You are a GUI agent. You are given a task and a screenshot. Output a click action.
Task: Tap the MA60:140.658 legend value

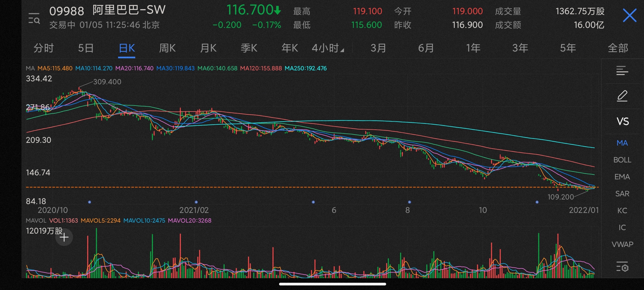(217, 68)
